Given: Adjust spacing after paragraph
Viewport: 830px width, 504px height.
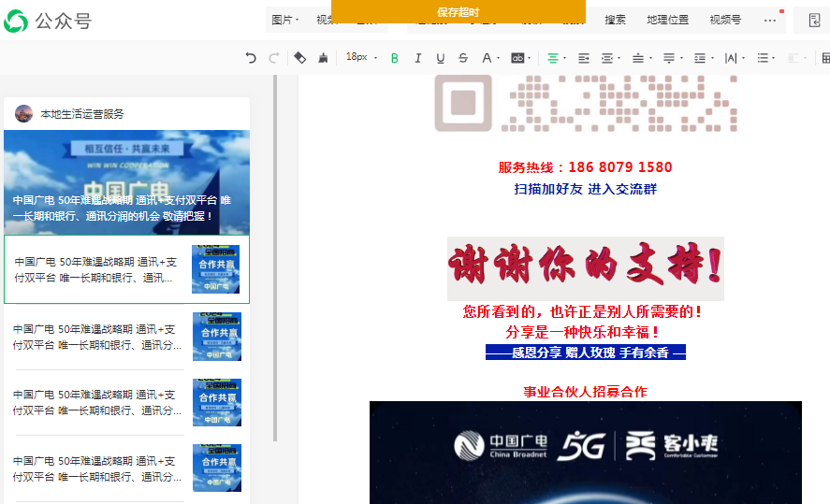Looking at the screenshot, I should pos(673,58).
